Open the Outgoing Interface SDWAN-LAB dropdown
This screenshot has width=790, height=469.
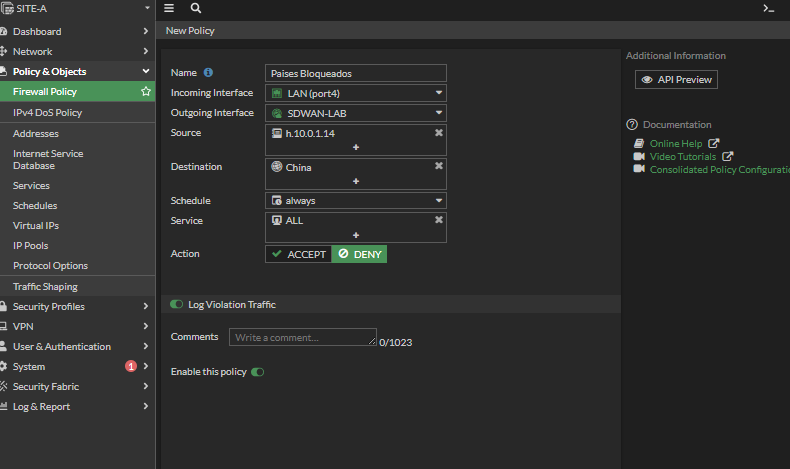(x=356, y=113)
